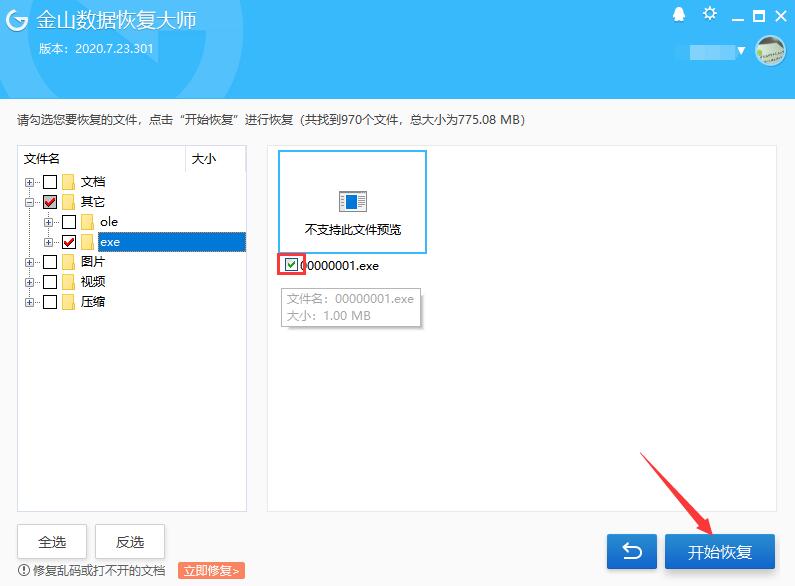Viewport: 795px width, 586px height.
Task: Select the 图片 folder row
Action: tap(93, 262)
